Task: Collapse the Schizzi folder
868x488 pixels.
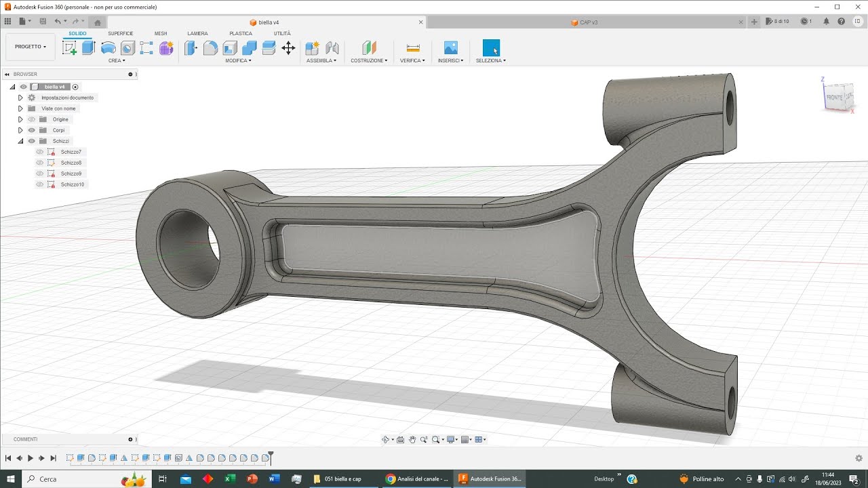Action: (x=20, y=141)
